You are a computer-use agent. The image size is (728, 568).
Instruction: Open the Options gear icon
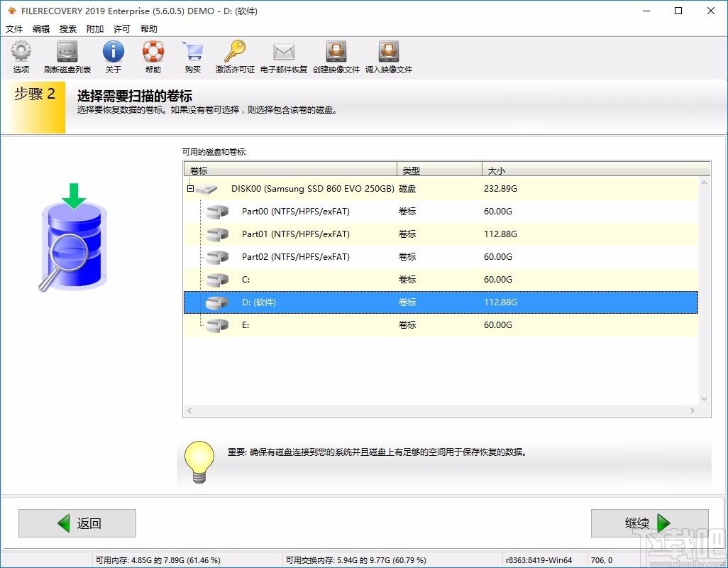pyautogui.click(x=21, y=52)
